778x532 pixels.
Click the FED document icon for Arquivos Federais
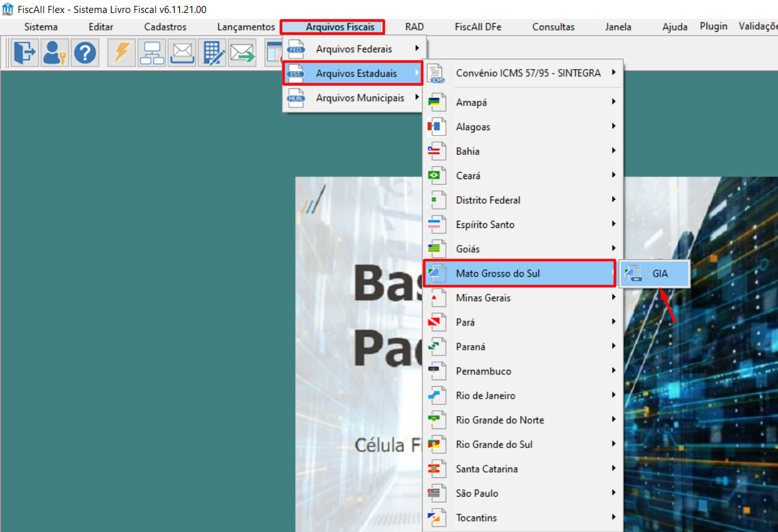(296, 49)
